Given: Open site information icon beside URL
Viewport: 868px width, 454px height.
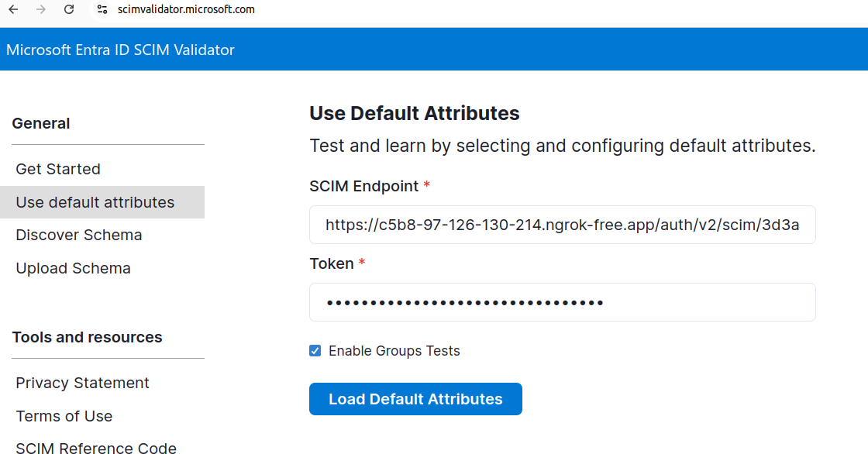Looking at the screenshot, I should click(x=102, y=9).
